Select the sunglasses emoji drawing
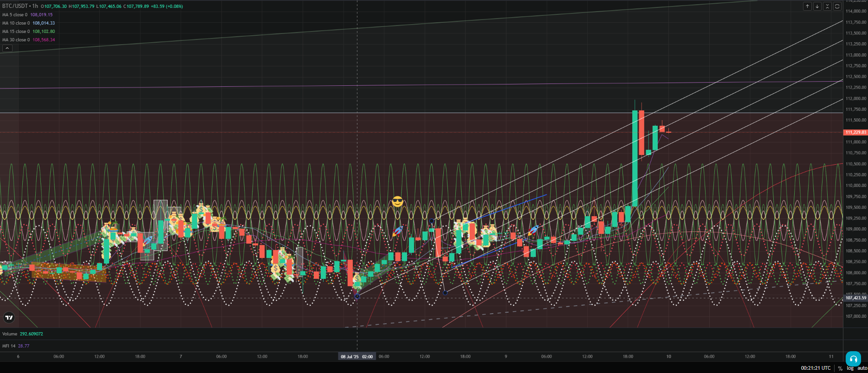The width and height of the screenshot is (868, 373). (397, 202)
